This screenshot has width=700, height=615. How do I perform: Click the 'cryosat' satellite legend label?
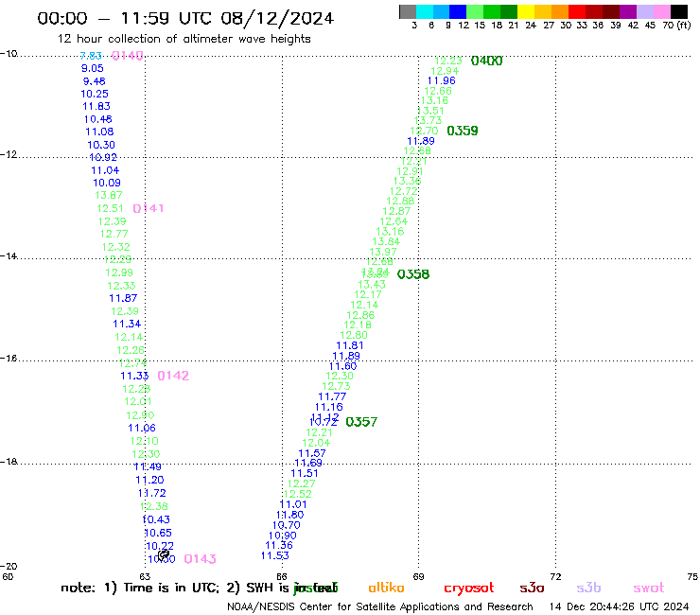(469, 589)
